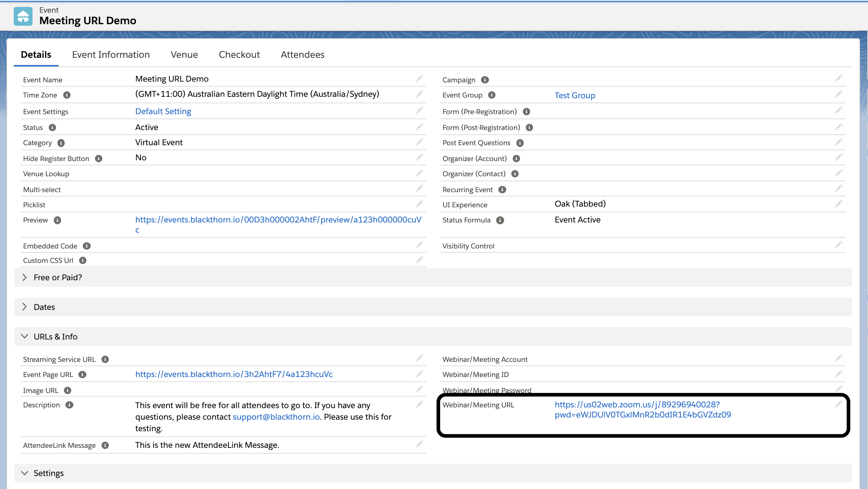
Task: Edit UI Experience with pencil icon
Action: [x=838, y=204]
